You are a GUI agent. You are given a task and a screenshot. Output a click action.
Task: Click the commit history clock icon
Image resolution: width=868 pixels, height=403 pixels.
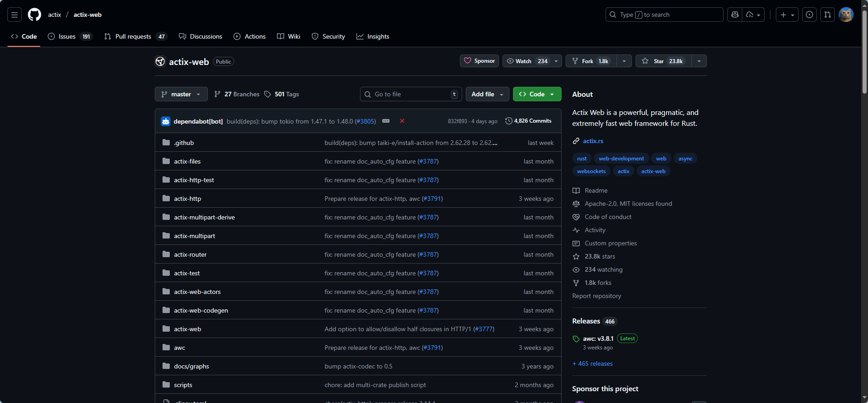point(509,121)
